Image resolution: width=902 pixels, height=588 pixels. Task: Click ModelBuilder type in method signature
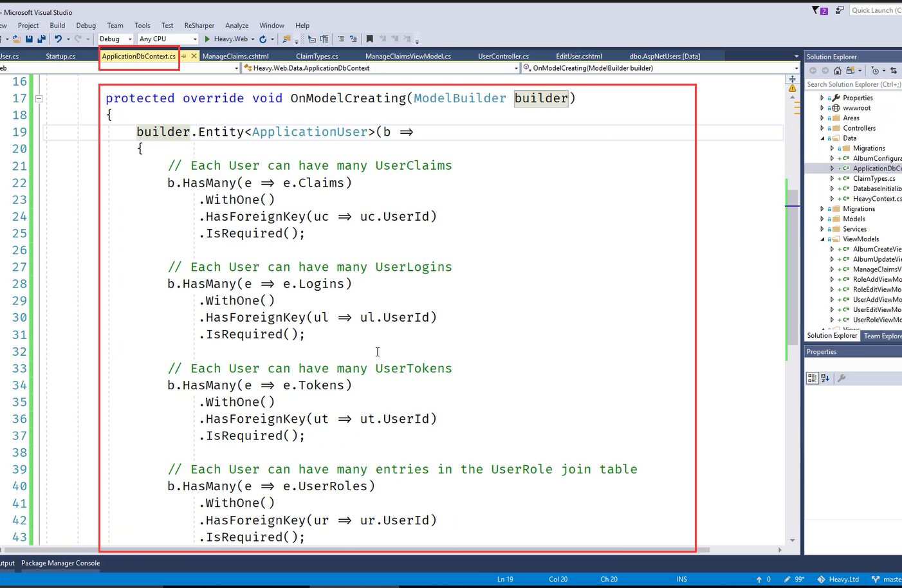(460, 98)
